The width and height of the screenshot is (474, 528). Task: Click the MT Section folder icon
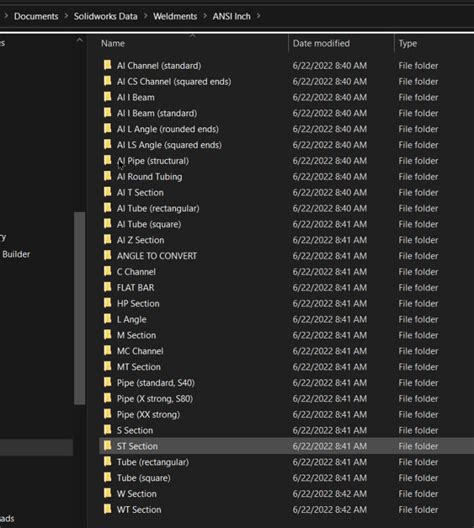[x=107, y=366]
